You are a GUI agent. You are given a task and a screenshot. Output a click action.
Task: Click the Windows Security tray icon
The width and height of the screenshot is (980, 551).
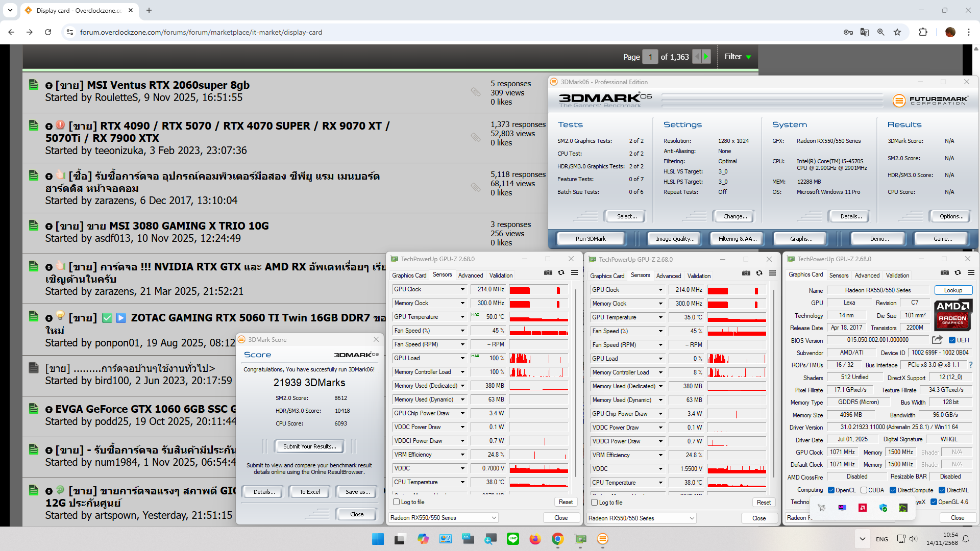point(883,508)
